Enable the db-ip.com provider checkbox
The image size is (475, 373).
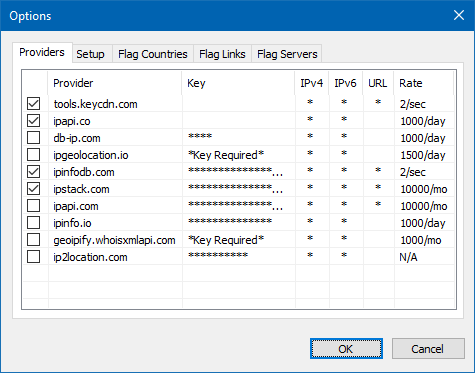tap(33, 138)
